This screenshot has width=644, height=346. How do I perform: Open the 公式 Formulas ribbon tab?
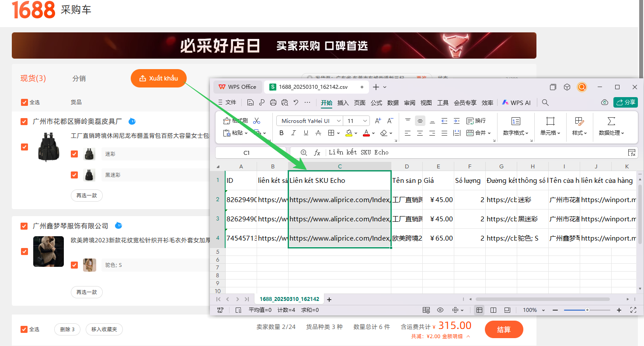[x=376, y=103]
